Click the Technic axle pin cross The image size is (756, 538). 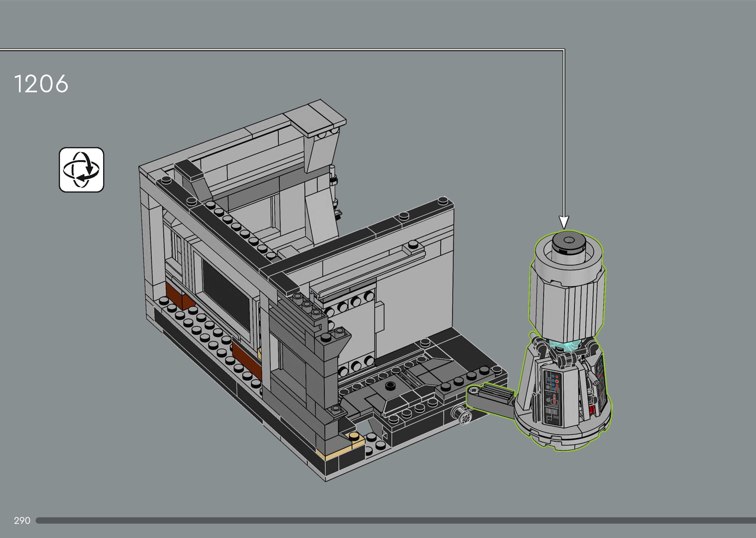point(466,418)
